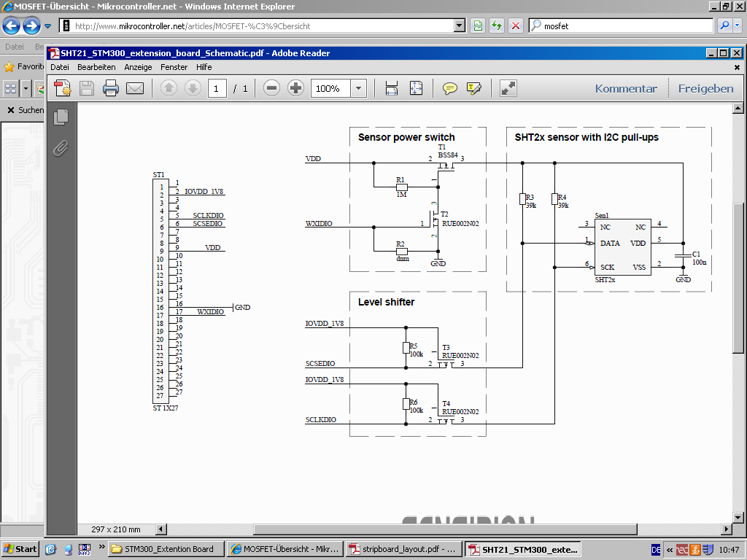Open the attachments paperclip panel
The width and height of the screenshot is (747, 560).
coord(61,148)
